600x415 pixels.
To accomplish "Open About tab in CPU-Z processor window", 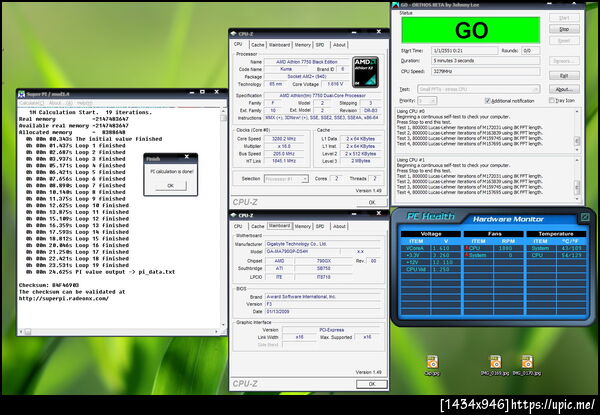I will pyautogui.click(x=339, y=45).
